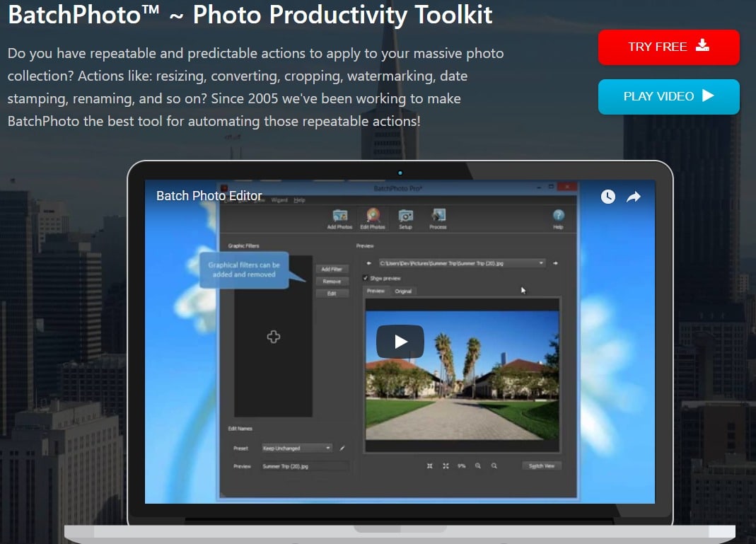Image resolution: width=756 pixels, height=544 pixels.
Task: Start the video with the center play button
Action: [x=400, y=342]
